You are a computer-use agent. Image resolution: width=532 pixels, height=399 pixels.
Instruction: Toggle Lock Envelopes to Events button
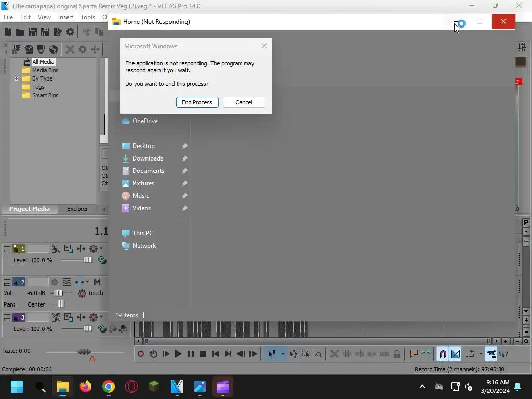(x=491, y=354)
